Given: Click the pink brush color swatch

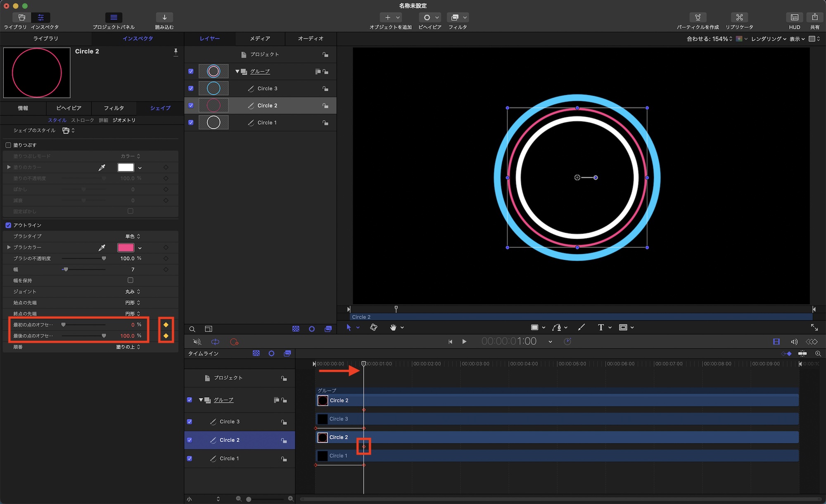Looking at the screenshot, I should [x=126, y=248].
